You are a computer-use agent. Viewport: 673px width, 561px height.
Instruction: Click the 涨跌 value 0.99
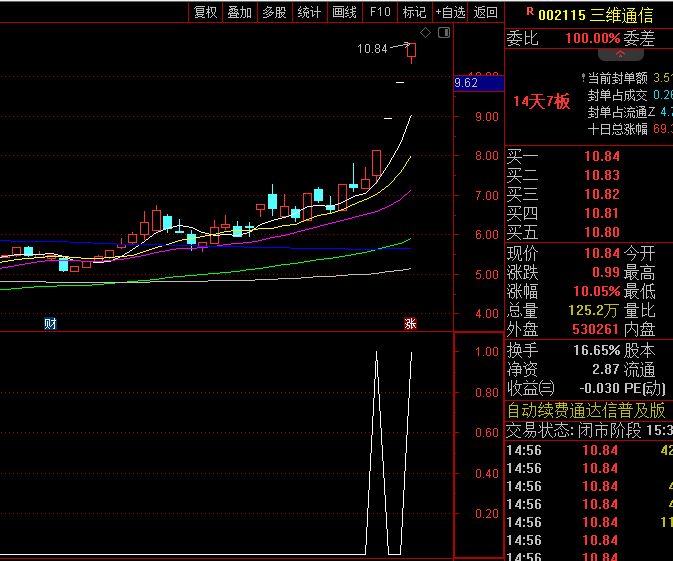pos(606,272)
